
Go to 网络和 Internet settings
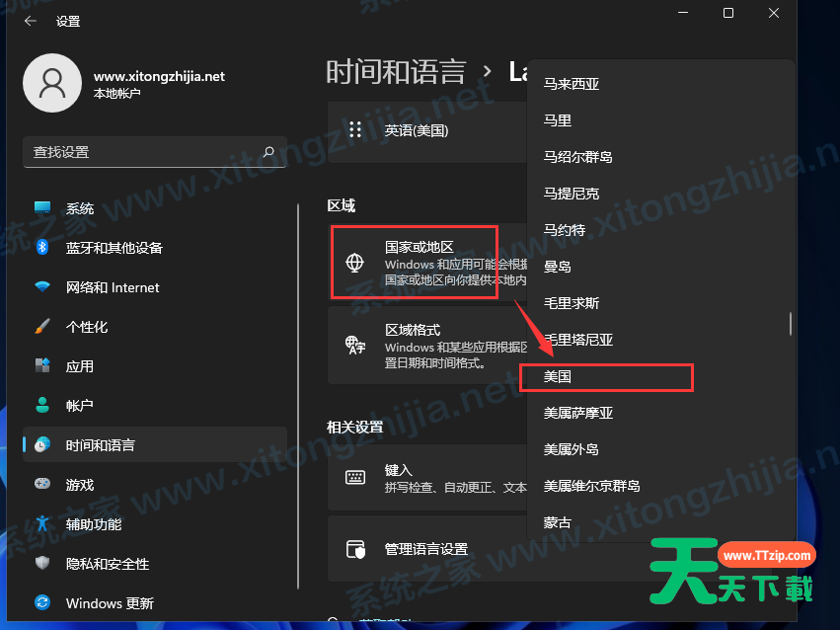click(x=155, y=286)
